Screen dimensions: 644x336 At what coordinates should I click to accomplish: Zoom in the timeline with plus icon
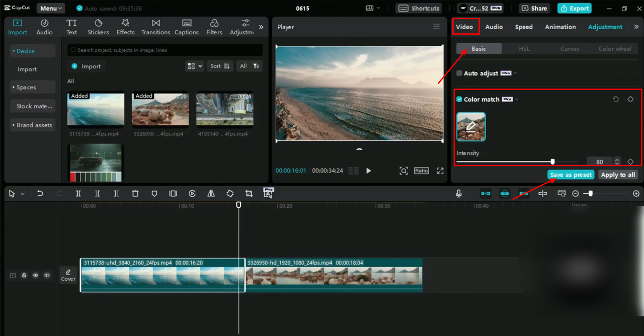tap(636, 194)
